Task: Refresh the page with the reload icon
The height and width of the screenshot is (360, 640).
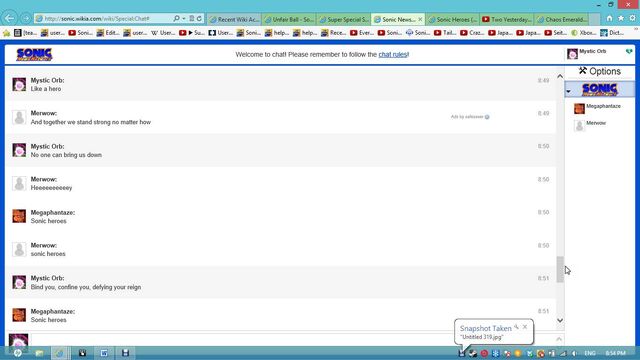Action: coord(199,19)
